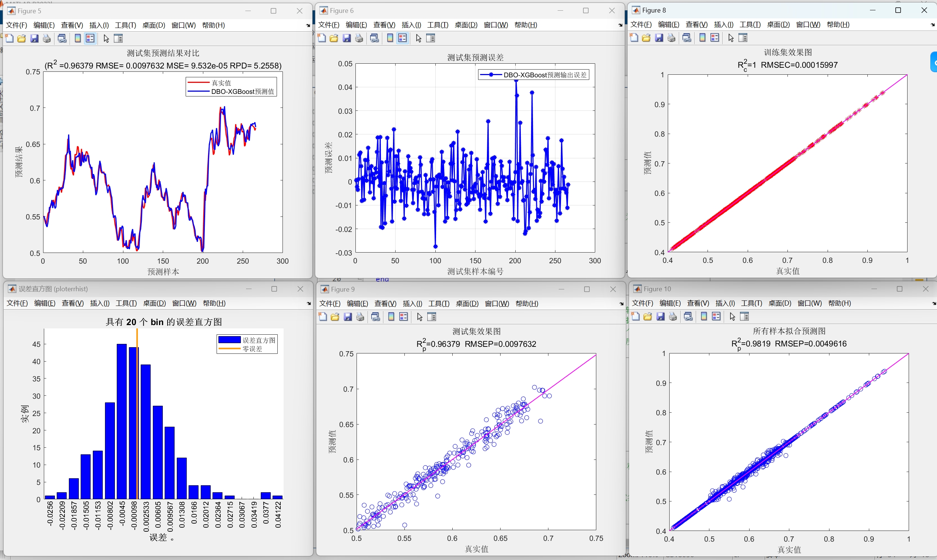Save Figure 8 using the floppy disk icon
The width and height of the screenshot is (937, 560).
tap(659, 38)
